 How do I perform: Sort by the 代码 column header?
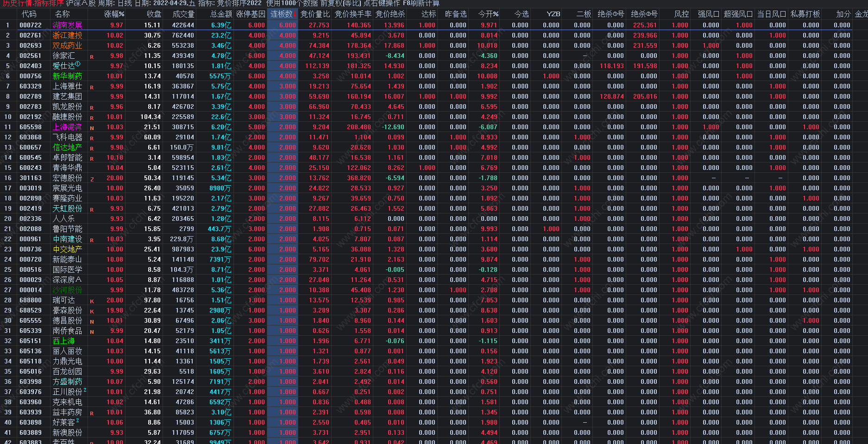click(29, 14)
